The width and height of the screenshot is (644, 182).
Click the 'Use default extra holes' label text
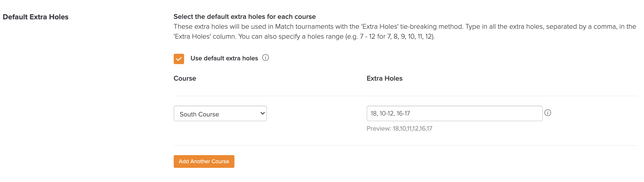click(x=224, y=58)
